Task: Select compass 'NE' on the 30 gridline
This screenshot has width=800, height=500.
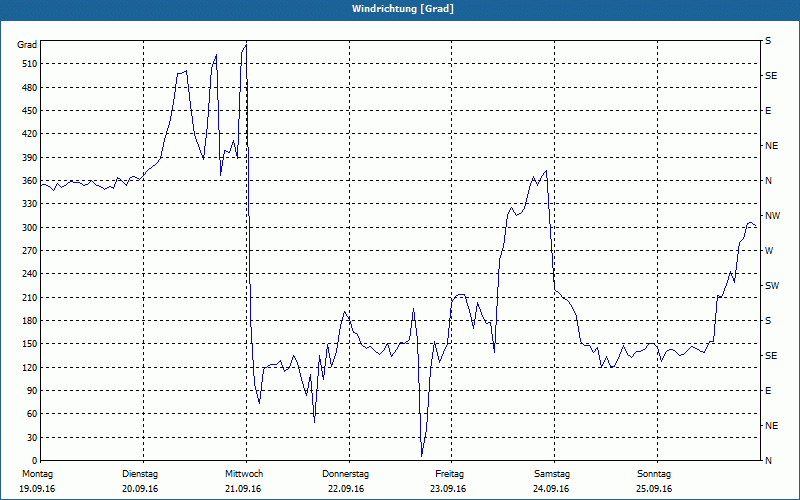Action: pos(771,426)
